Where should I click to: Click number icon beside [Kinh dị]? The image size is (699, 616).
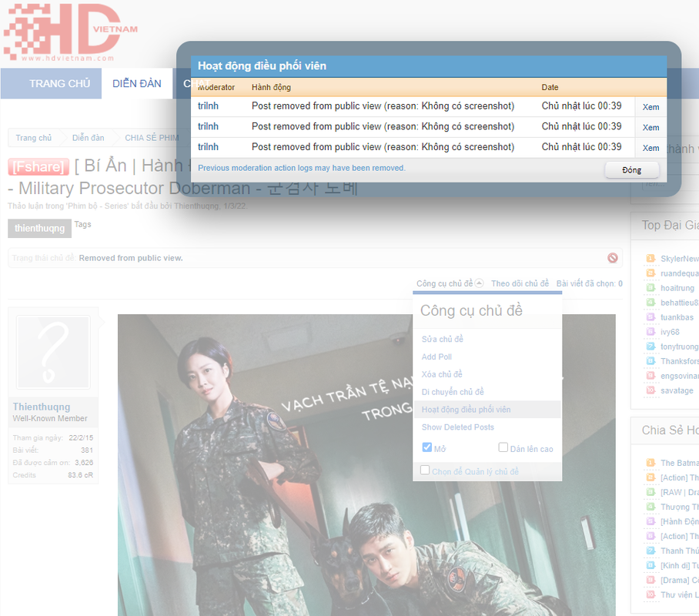651,565
